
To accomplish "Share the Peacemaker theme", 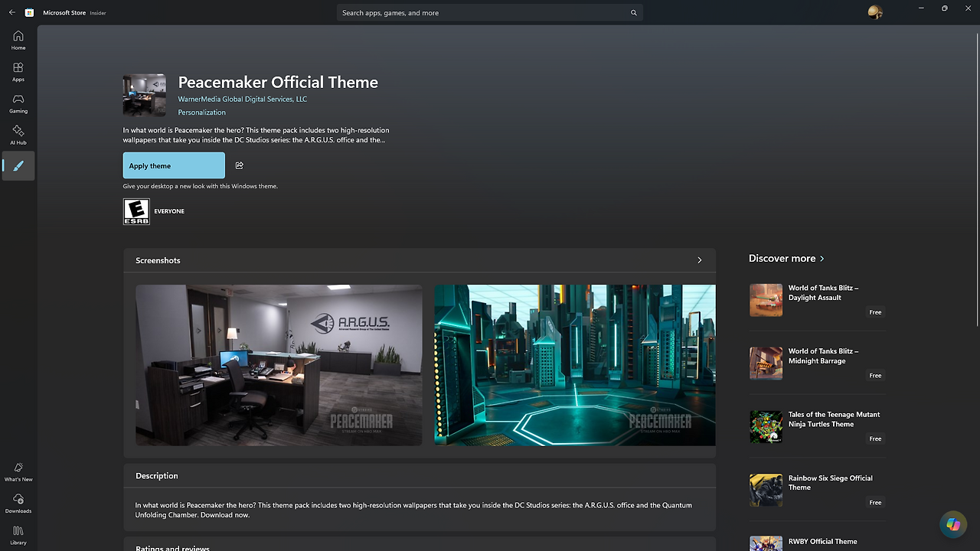I will [x=240, y=165].
